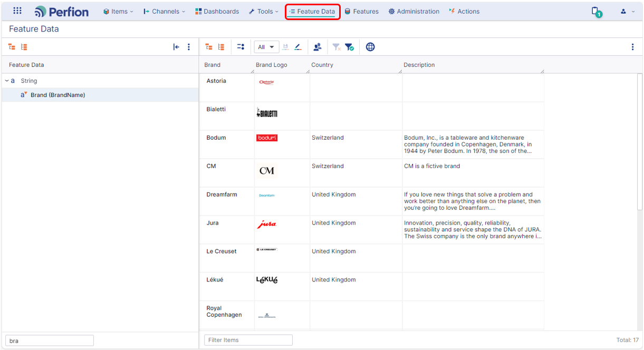The height and width of the screenshot is (350, 644).
Task: Open the app launcher grid icon
Action: [x=17, y=11]
